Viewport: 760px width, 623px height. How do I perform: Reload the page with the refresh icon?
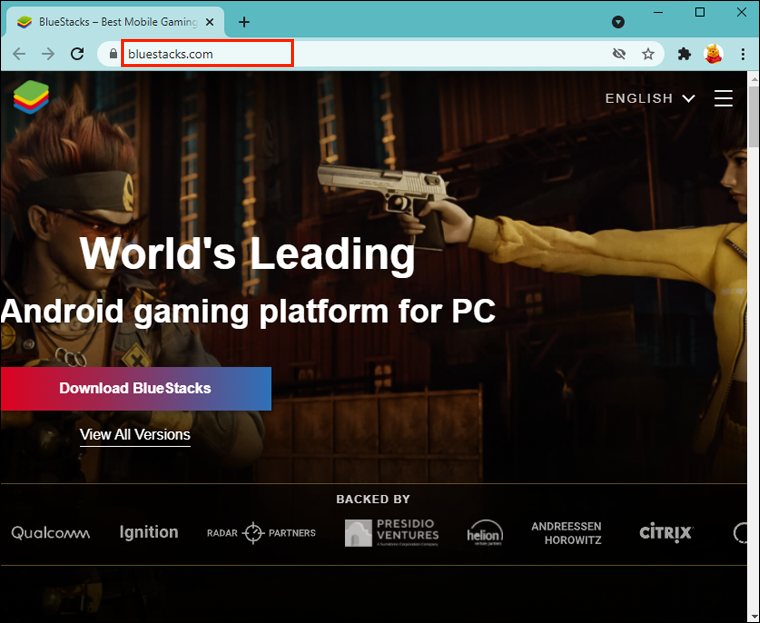[x=78, y=54]
